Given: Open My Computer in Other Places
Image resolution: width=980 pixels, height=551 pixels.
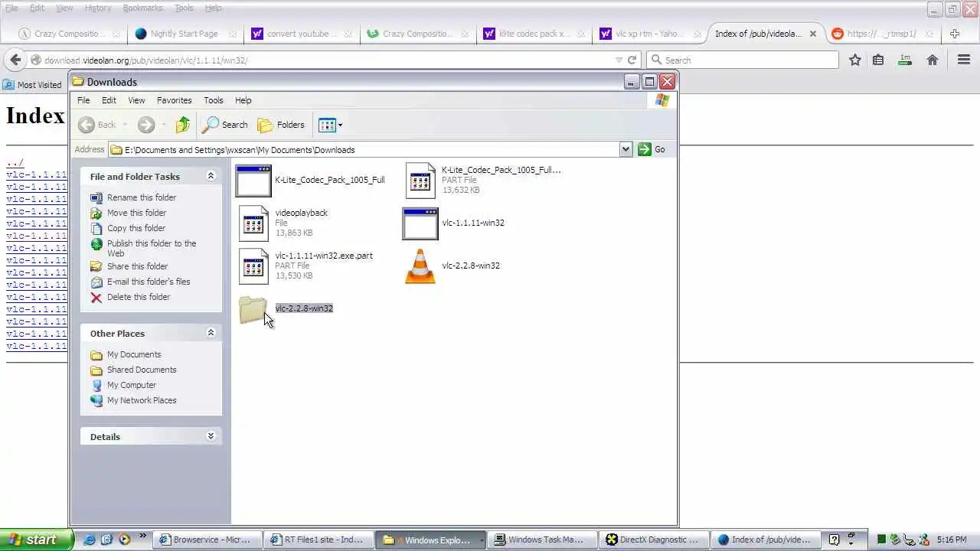Looking at the screenshot, I should (132, 385).
